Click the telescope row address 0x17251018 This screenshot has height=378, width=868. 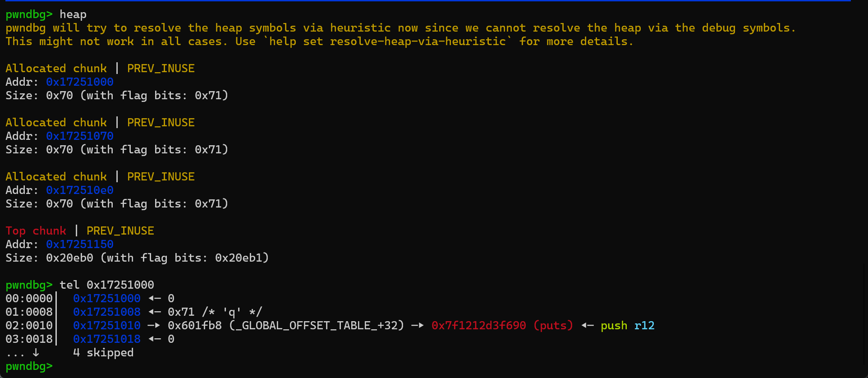(106, 339)
